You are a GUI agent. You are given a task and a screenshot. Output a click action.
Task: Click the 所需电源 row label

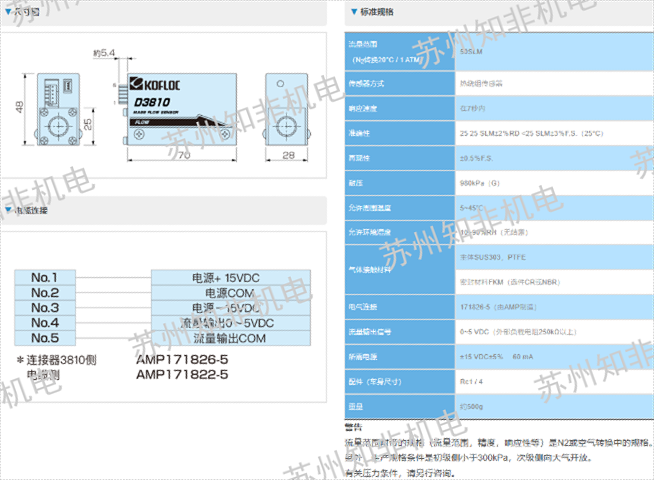click(x=362, y=357)
